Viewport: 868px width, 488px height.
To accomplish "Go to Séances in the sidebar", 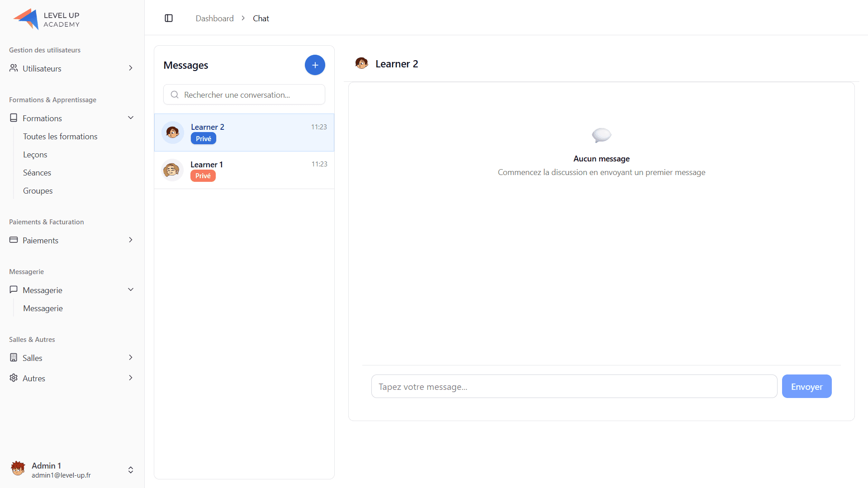I will 37,173.
